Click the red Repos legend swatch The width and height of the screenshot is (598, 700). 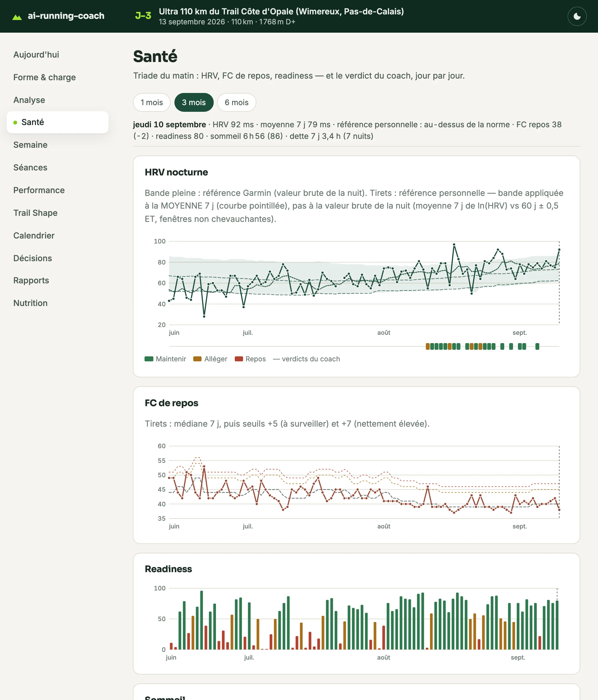click(239, 359)
